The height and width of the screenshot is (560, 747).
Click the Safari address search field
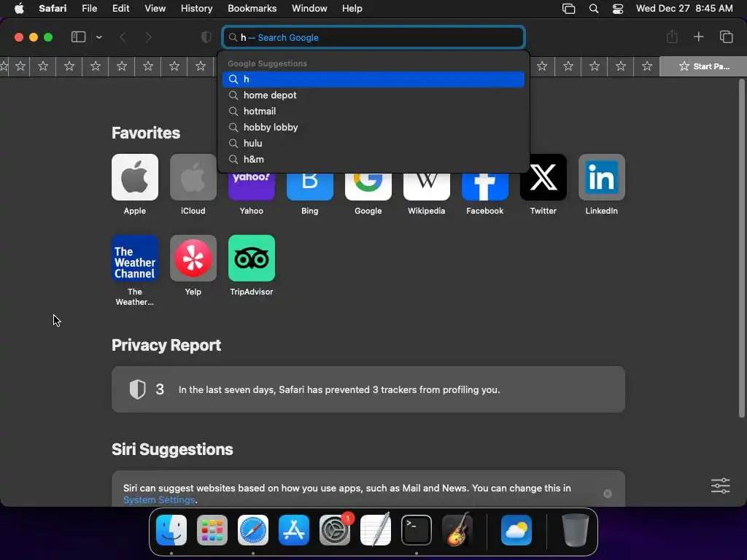(373, 37)
